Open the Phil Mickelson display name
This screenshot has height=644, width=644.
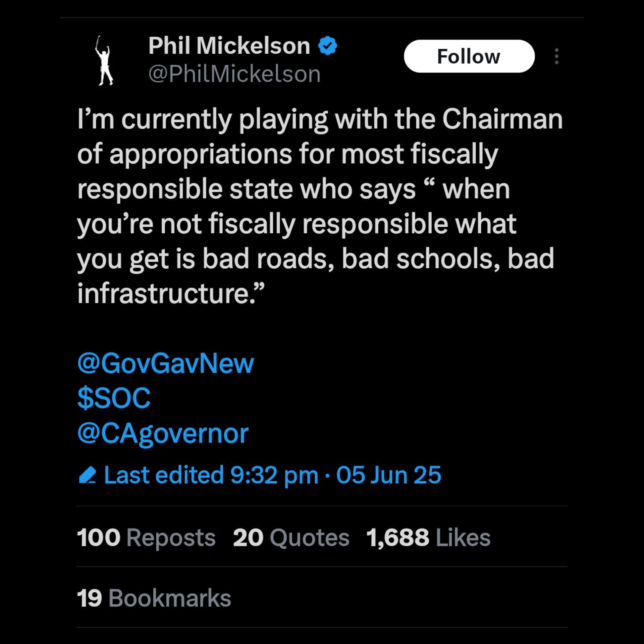pos(229,46)
